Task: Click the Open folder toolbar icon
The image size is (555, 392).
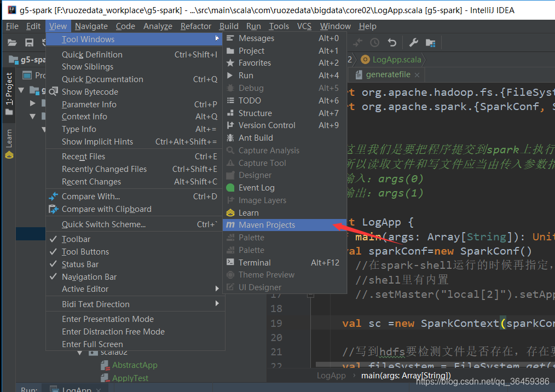Action: tap(12, 43)
